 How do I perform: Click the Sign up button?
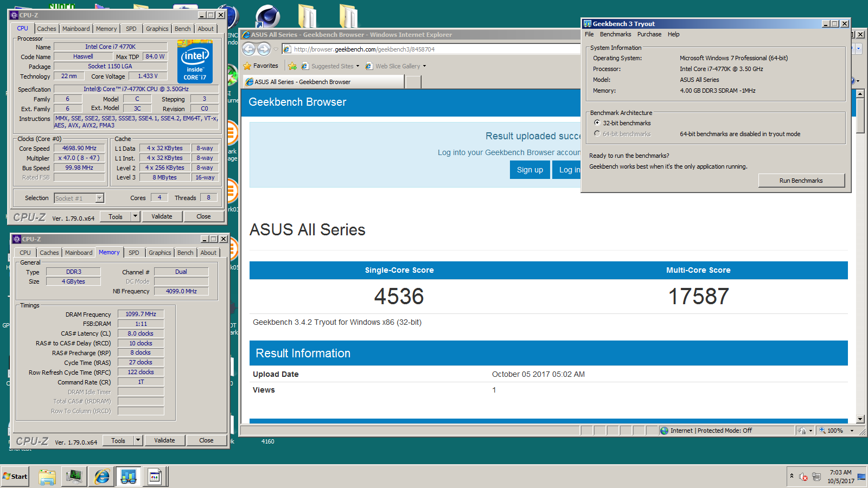(x=530, y=170)
